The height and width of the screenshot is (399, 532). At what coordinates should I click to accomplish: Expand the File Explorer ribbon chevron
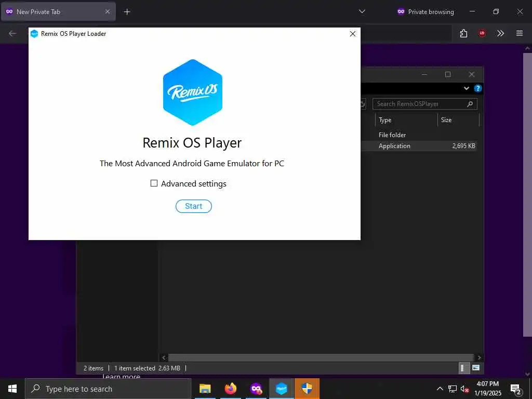[x=467, y=88]
